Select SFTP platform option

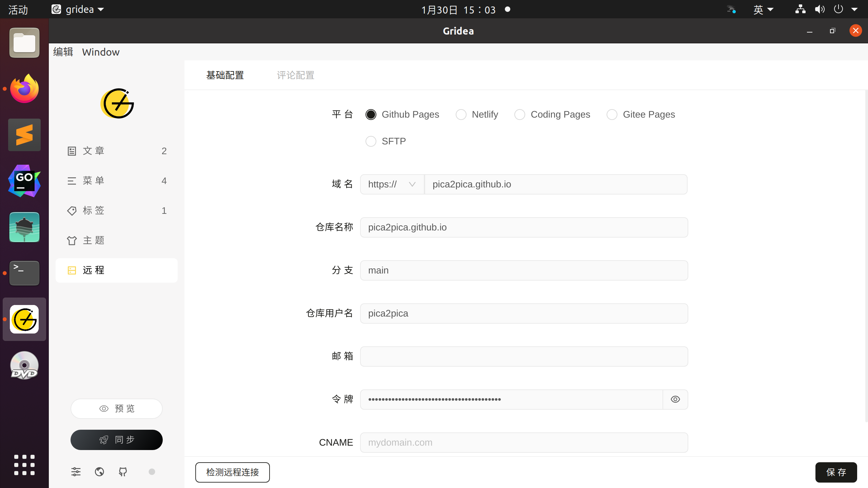371,141
